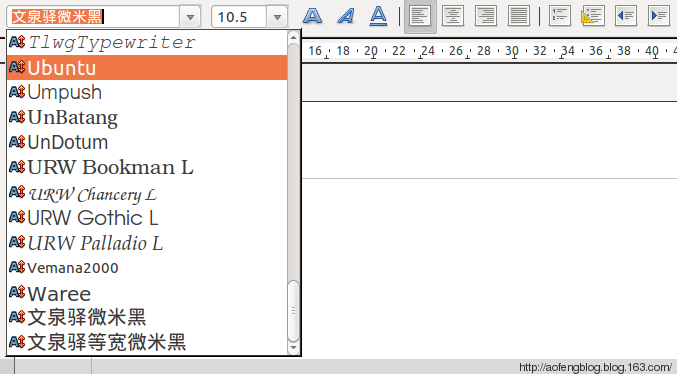Click the font name input field
Image resolution: width=677 pixels, height=374 pixels.
(93, 17)
